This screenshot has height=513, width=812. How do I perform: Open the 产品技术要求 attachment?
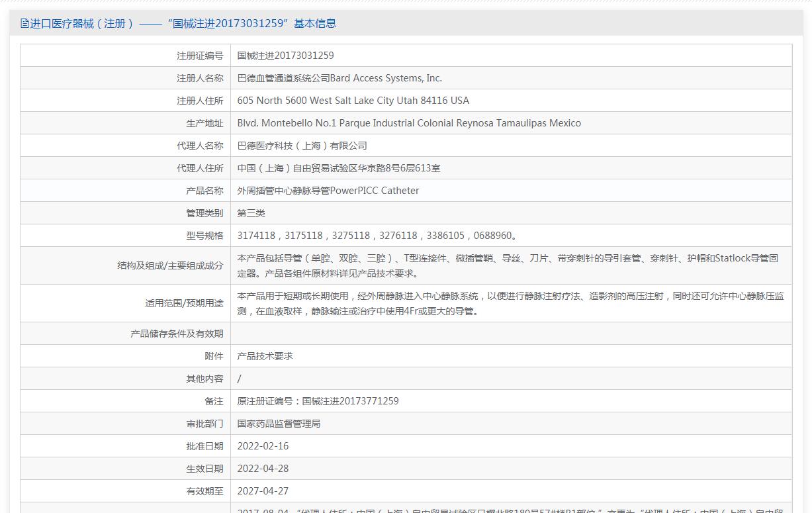tap(265, 356)
